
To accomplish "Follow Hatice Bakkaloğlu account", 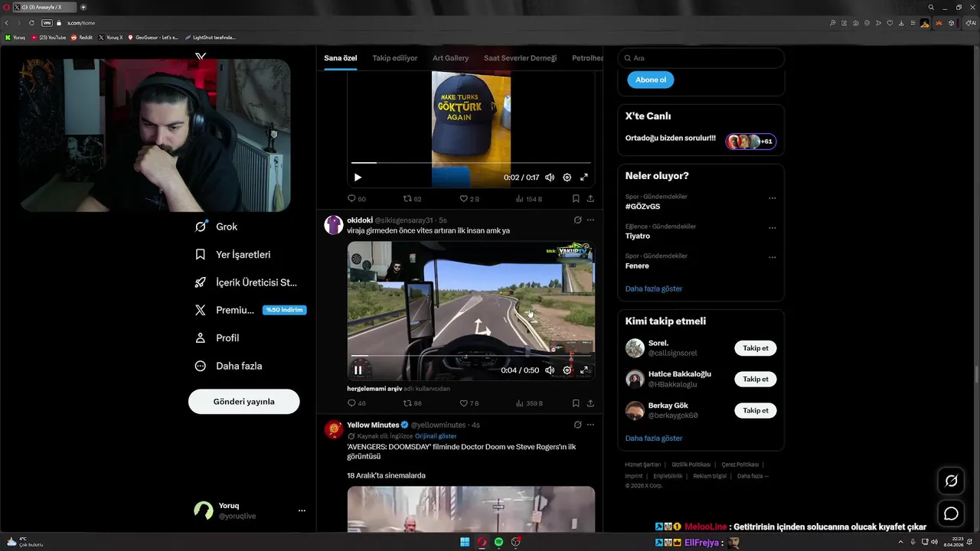I will (x=756, y=380).
